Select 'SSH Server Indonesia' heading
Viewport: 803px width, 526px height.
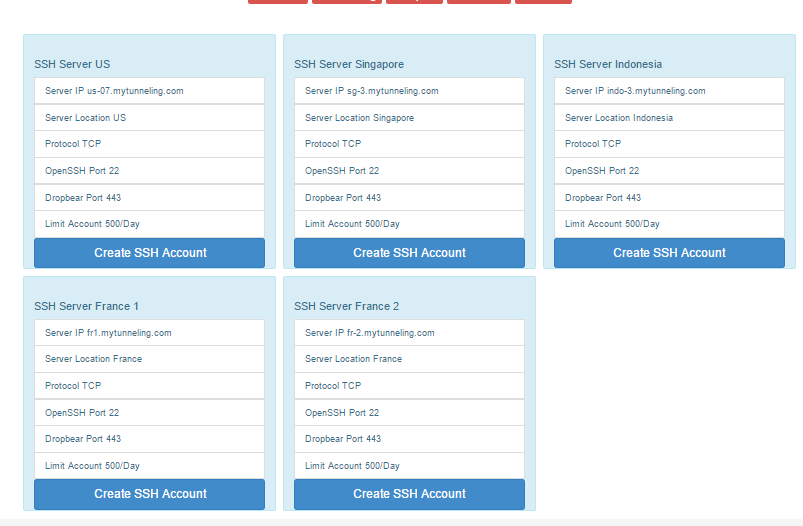pos(608,64)
